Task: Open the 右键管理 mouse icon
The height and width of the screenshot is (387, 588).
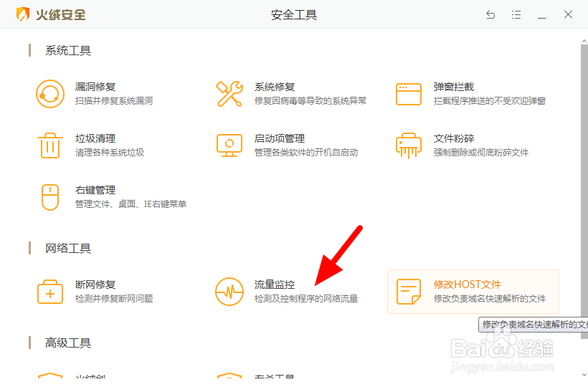Action: pyautogui.click(x=50, y=197)
